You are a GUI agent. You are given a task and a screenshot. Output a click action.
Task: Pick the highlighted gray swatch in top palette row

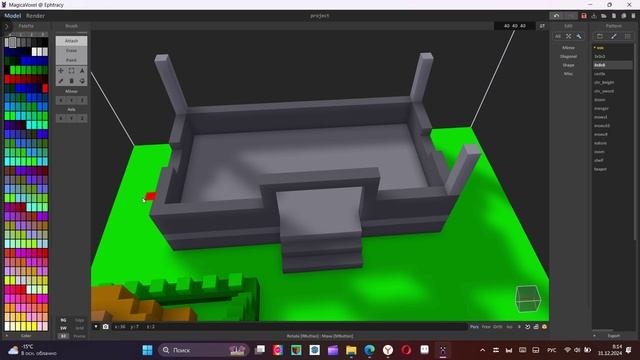coord(13,42)
